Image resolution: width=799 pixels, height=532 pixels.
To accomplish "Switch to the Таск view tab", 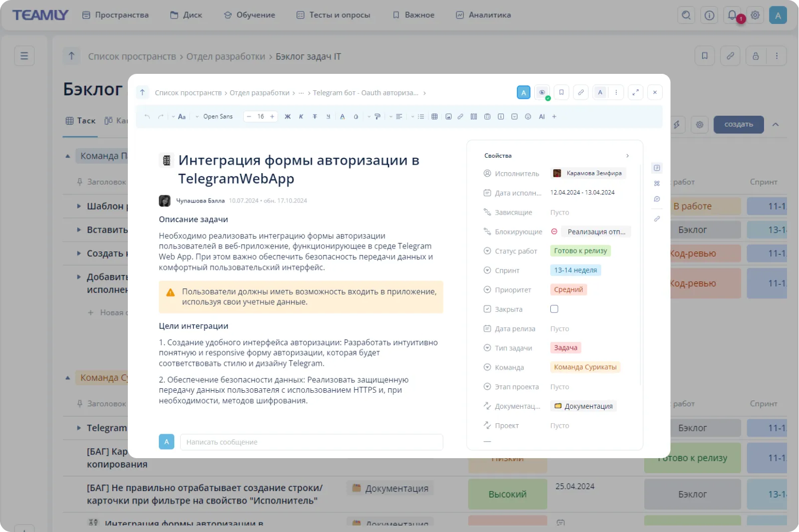I will 80,121.
